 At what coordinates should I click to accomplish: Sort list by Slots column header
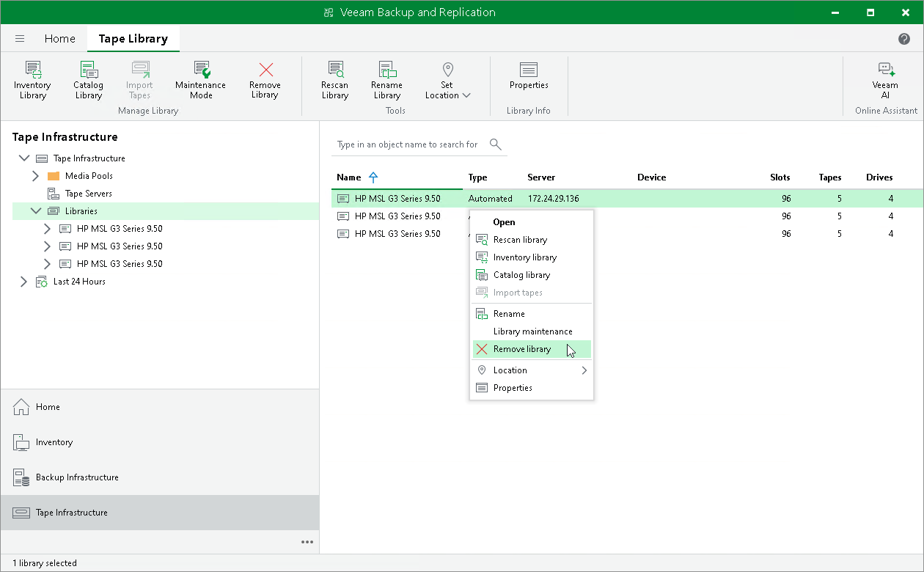coord(780,177)
